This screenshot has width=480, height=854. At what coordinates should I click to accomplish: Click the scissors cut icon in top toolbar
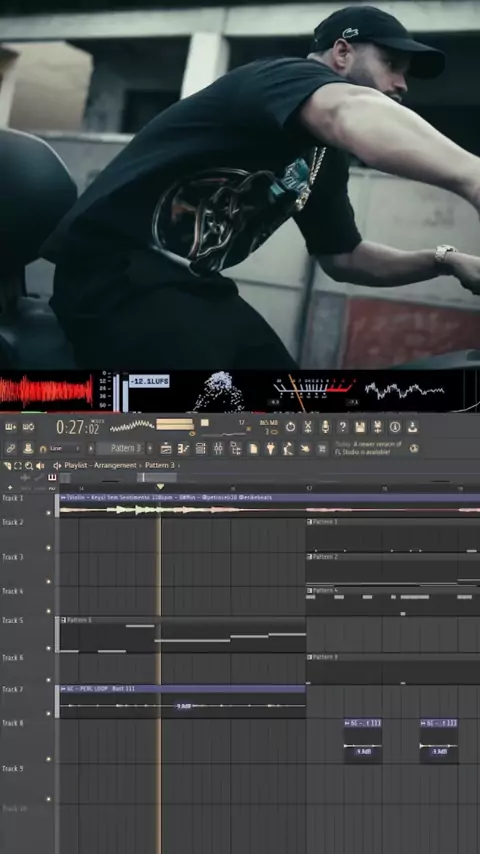[308, 426]
